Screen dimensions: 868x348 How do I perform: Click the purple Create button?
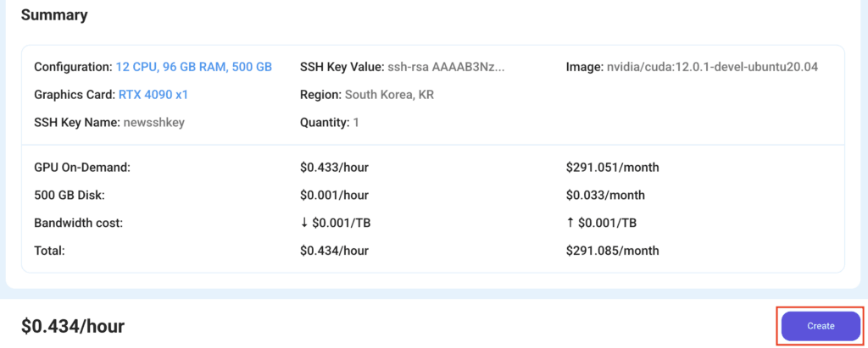[821, 326]
